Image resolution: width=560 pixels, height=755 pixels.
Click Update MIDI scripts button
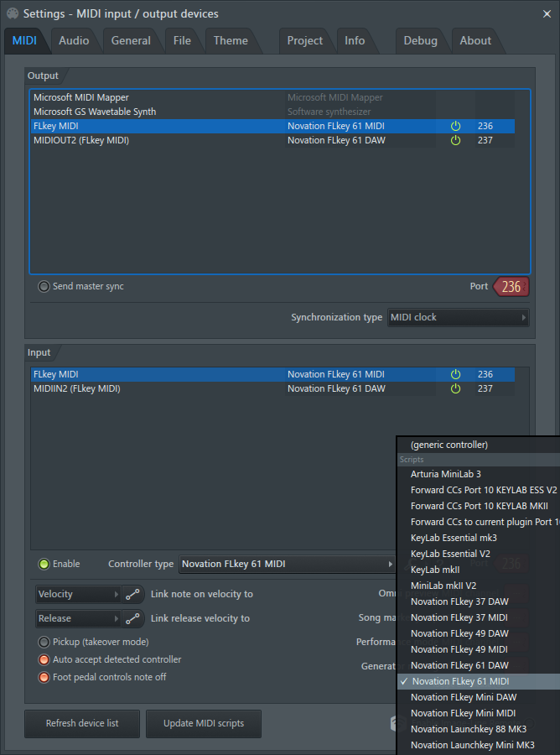[x=204, y=723]
